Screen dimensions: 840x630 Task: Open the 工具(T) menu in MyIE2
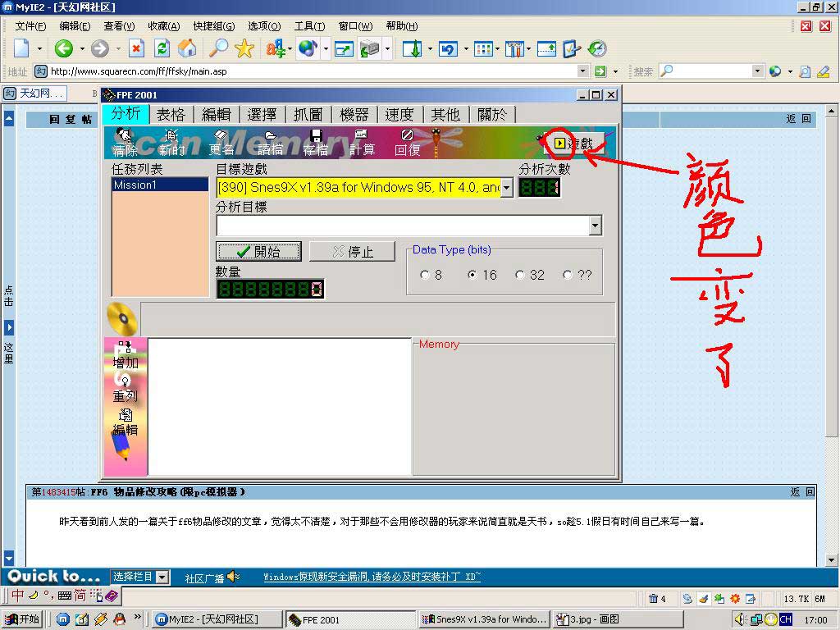click(309, 25)
